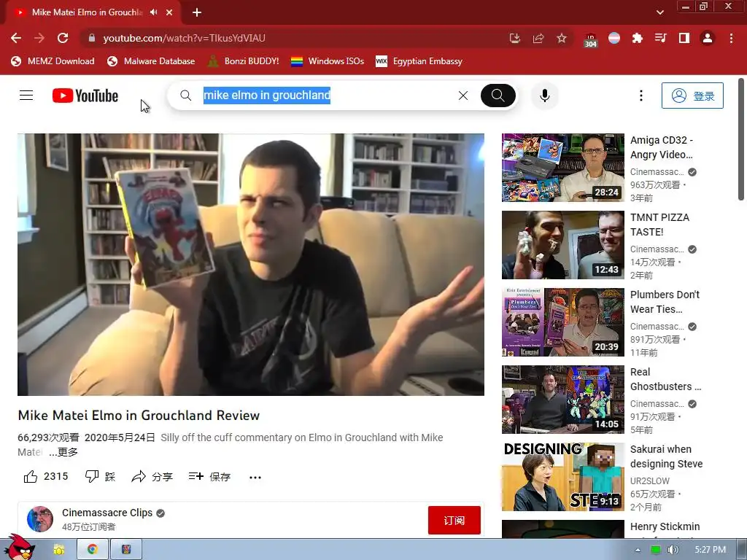Open the Angry Birds start button
This screenshot has width=747, height=560.
click(20, 548)
